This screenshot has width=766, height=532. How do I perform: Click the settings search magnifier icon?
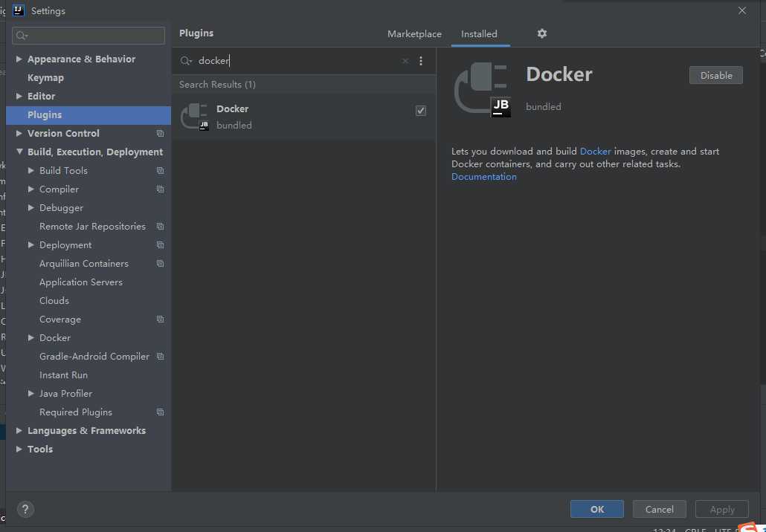[x=22, y=36]
